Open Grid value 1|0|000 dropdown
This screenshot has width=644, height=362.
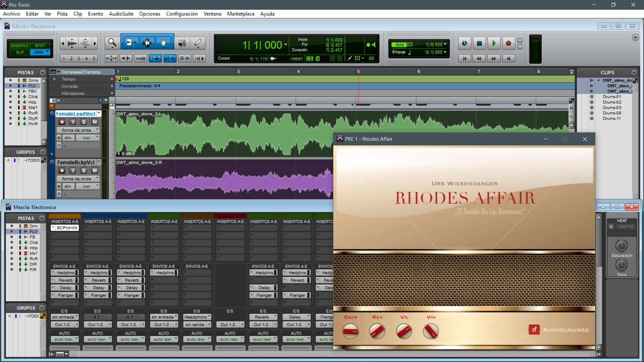click(445, 45)
